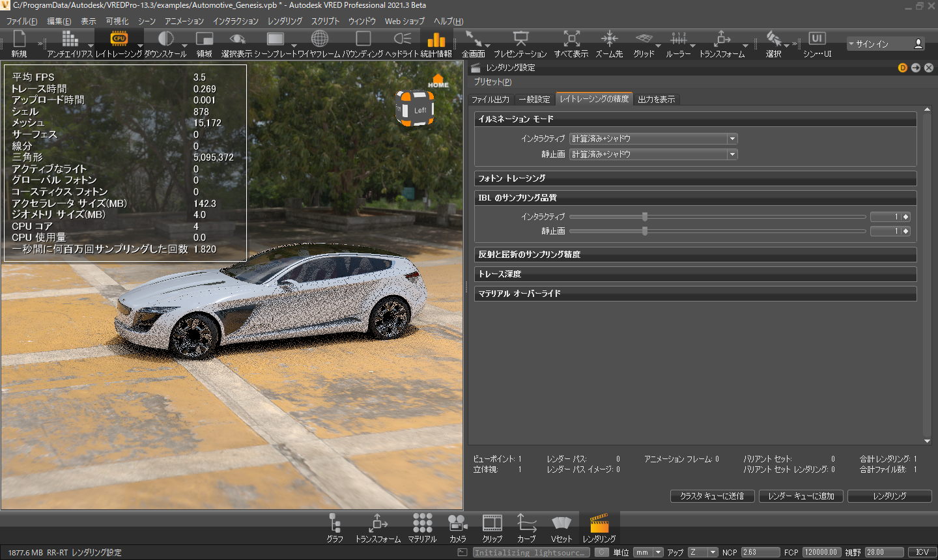Click the Add to Render Queue button
This screenshot has width=938, height=560.
pos(801,496)
